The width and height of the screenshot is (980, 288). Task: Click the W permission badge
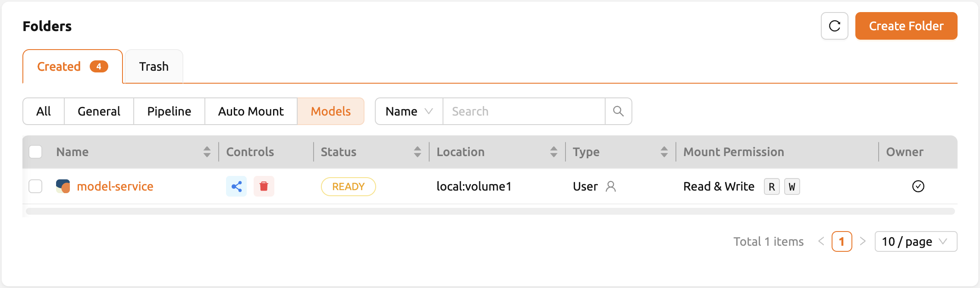point(792,187)
